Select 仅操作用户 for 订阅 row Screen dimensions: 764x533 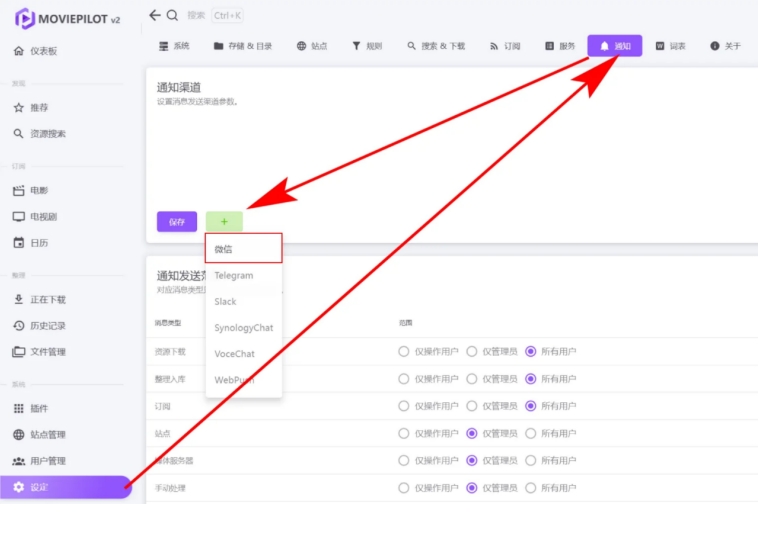click(x=403, y=406)
